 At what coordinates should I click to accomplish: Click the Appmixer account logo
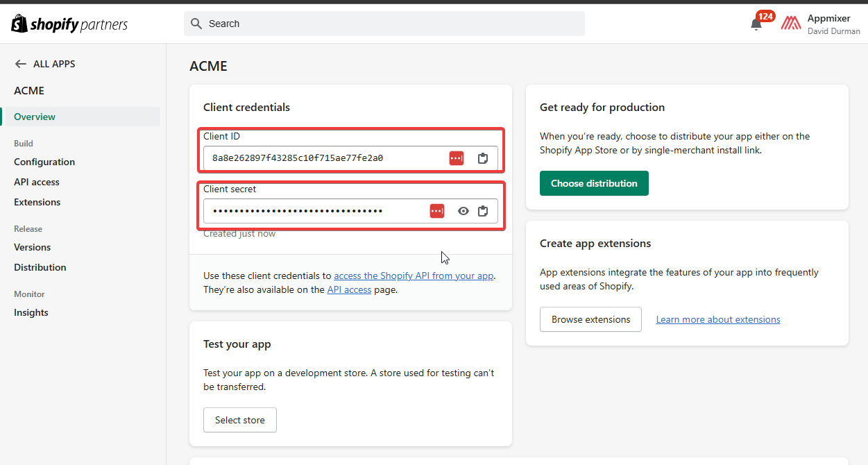(791, 24)
